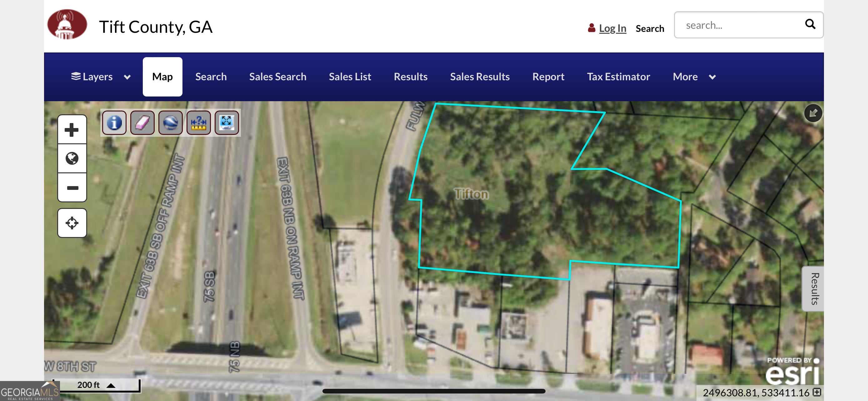Screen dimensions: 868x401
Task: Expand the coordinates display plus toggle
Action: (x=817, y=392)
